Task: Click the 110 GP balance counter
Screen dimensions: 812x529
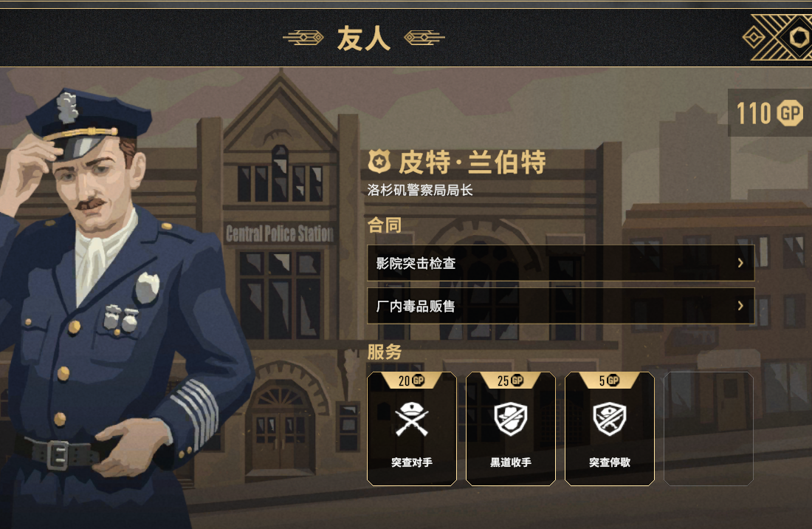Action: 769,113
